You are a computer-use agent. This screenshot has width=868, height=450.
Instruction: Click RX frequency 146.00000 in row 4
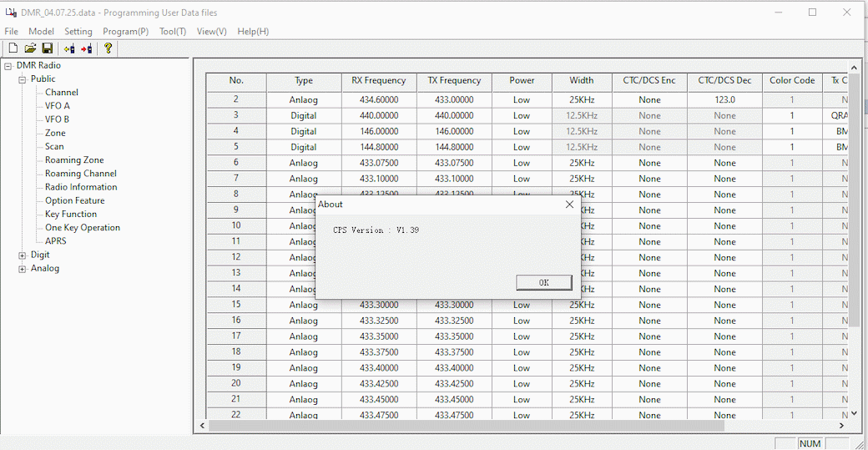coord(379,131)
